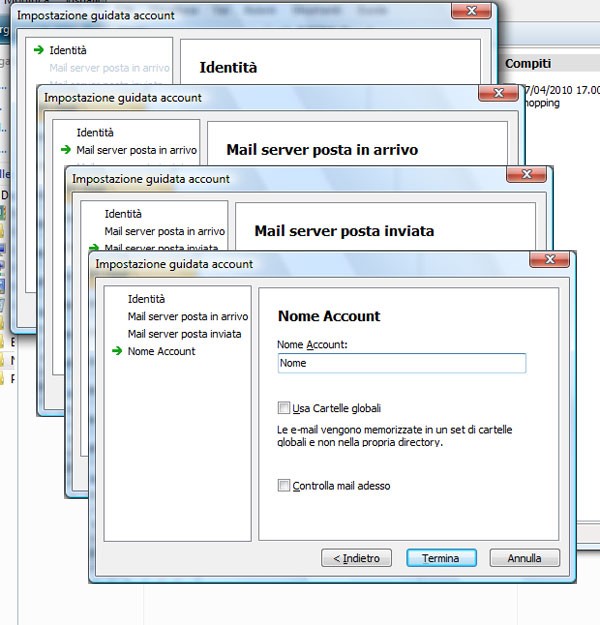Image resolution: width=600 pixels, height=625 pixels.
Task: Select the Nome Account step in the sidebar
Action: point(161,351)
